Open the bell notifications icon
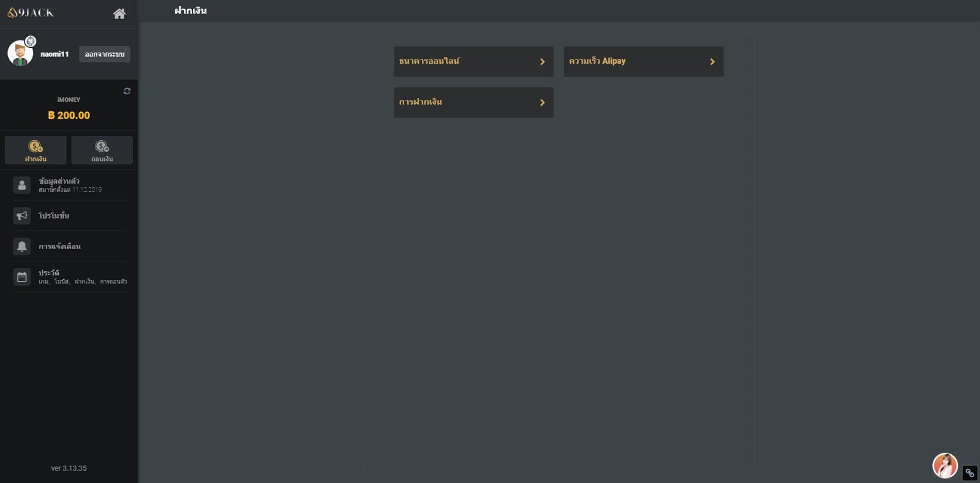Screen dimensions: 980x483 pos(22,246)
